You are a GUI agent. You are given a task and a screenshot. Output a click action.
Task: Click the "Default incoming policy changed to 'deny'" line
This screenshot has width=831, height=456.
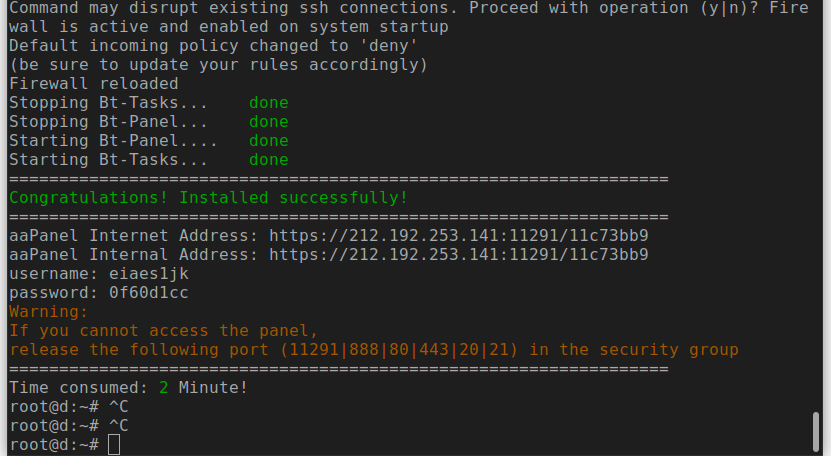(214, 46)
